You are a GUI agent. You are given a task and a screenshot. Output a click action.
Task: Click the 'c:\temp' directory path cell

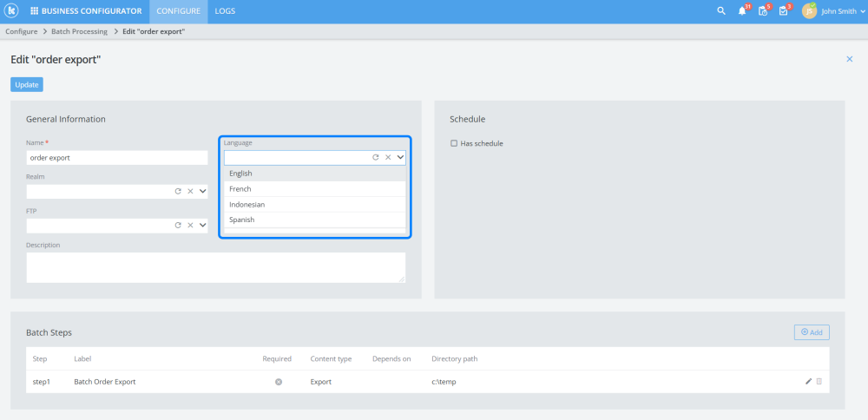point(444,382)
